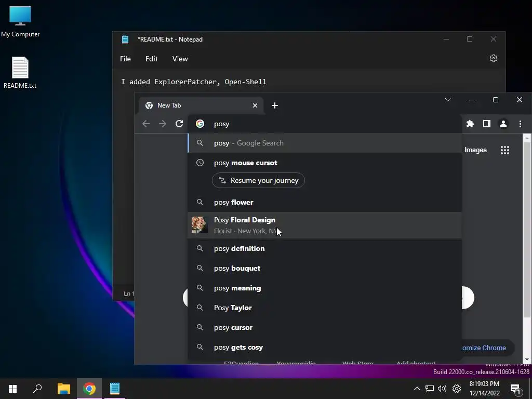Expand Chrome's tab search chevron
This screenshot has height=399, width=532.
447,100
